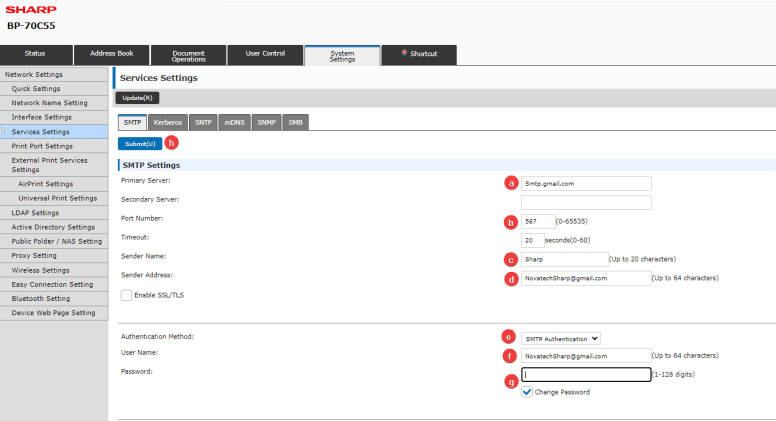
Task: Open the User Control tab
Action: [265, 55]
